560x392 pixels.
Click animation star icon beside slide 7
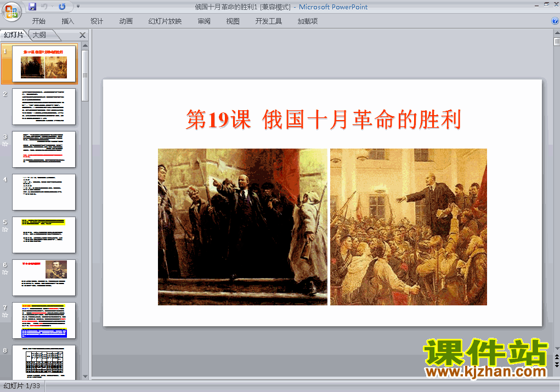(5, 315)
